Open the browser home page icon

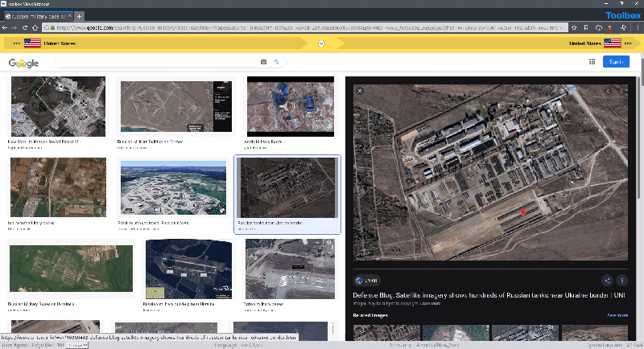[x=35, y=27]
